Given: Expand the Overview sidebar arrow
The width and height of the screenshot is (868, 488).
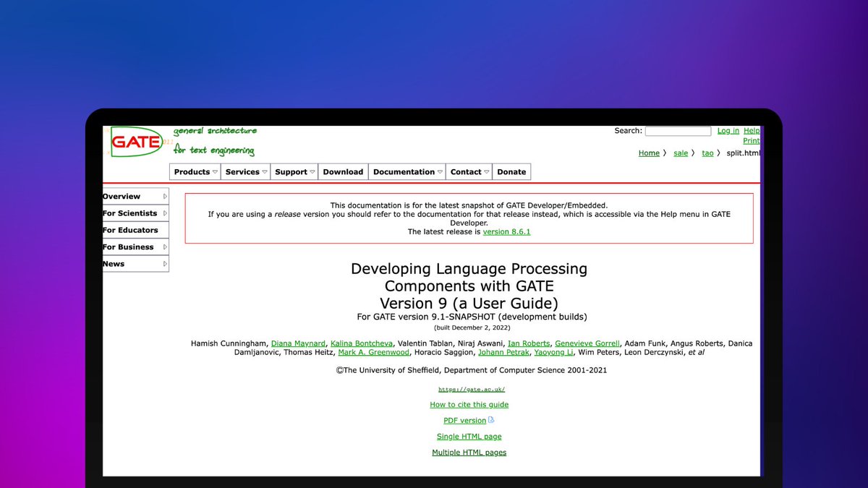Looking at the screenshot, I should (x=165, y=197).
